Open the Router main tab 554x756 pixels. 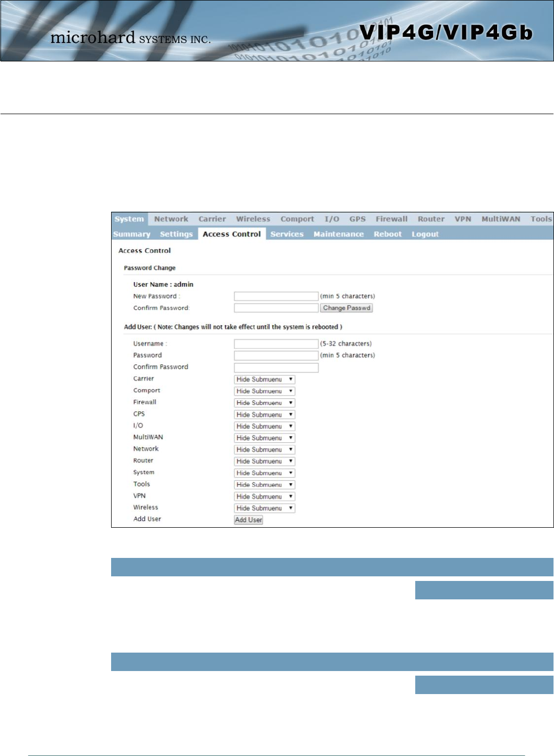click(x=431, y=219)
